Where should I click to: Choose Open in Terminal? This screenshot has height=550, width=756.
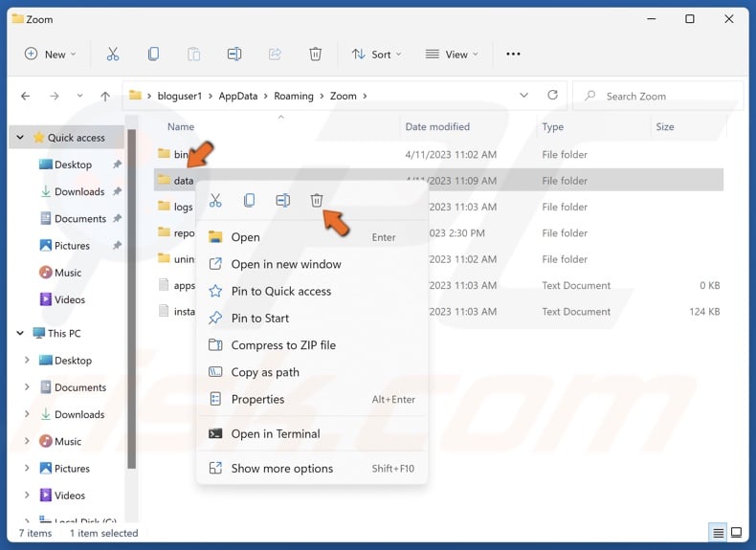click(312, 434)
